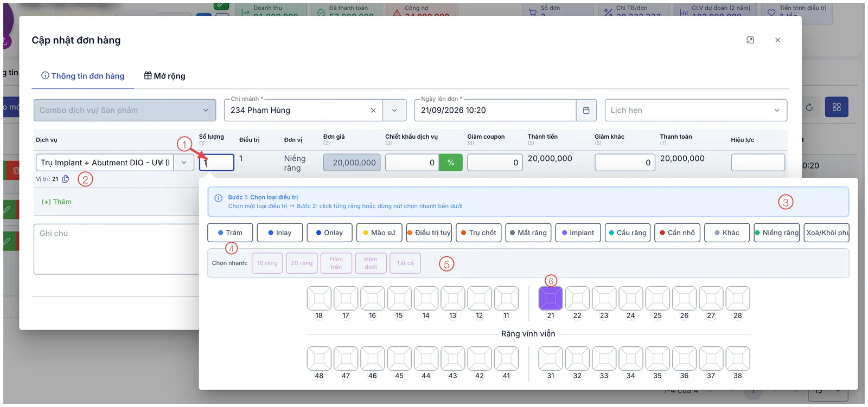Click the Giảm coupon input field
Screen dimensions: 868x407
point(495,163)
